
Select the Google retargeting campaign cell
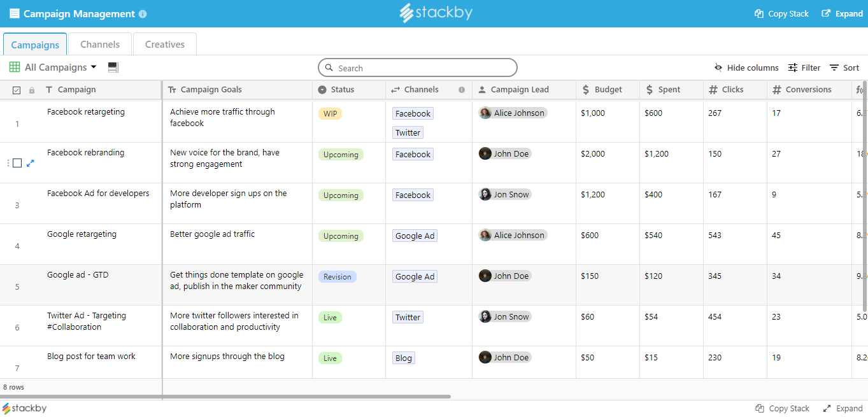pyautogui.click(x=101, y=244)
